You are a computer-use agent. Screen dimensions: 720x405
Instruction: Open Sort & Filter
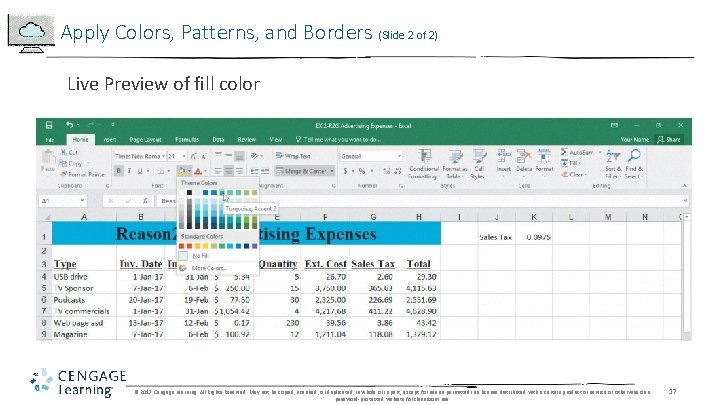click(613, 163)
